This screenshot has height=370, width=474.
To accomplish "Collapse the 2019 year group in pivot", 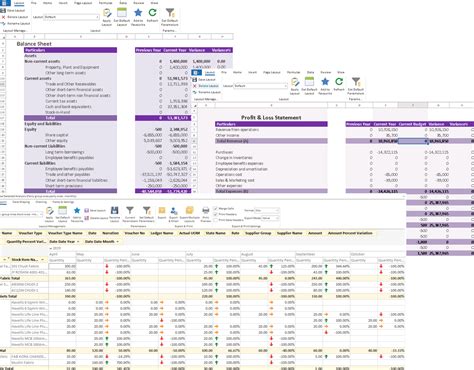I will 51,248.
